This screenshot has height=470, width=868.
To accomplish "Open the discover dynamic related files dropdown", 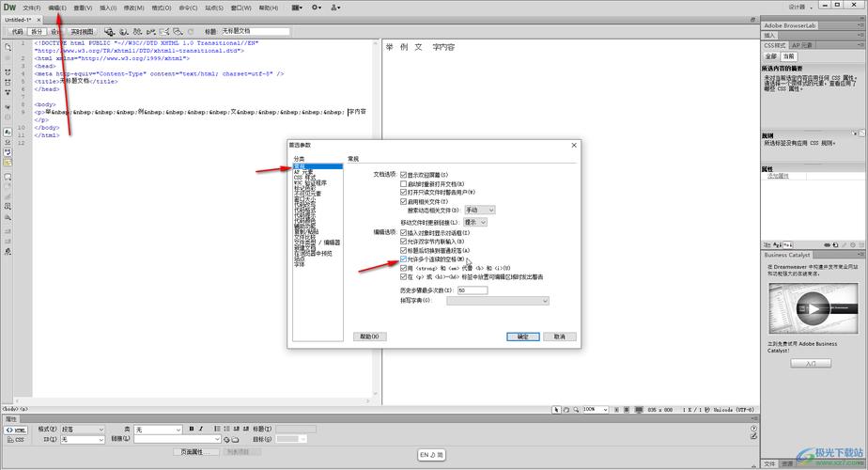I will click(479, 210).
